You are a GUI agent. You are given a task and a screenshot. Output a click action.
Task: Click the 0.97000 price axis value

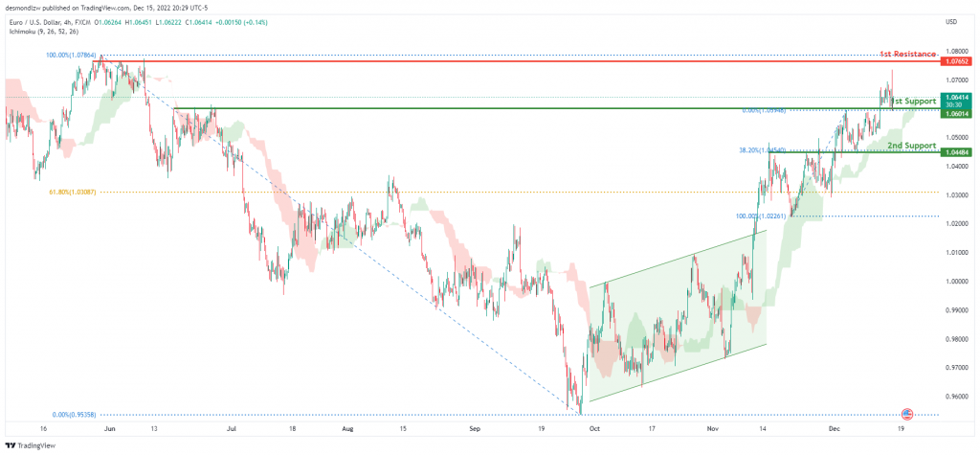coord(957,368)
